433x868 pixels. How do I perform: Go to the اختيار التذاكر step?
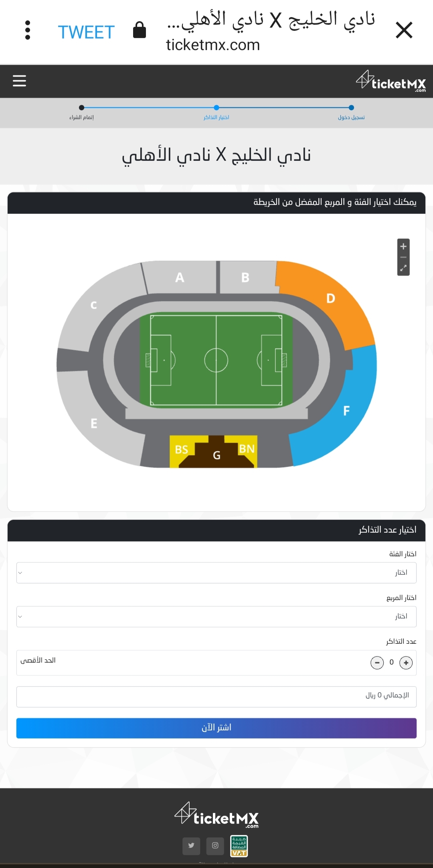click(216, 117)
